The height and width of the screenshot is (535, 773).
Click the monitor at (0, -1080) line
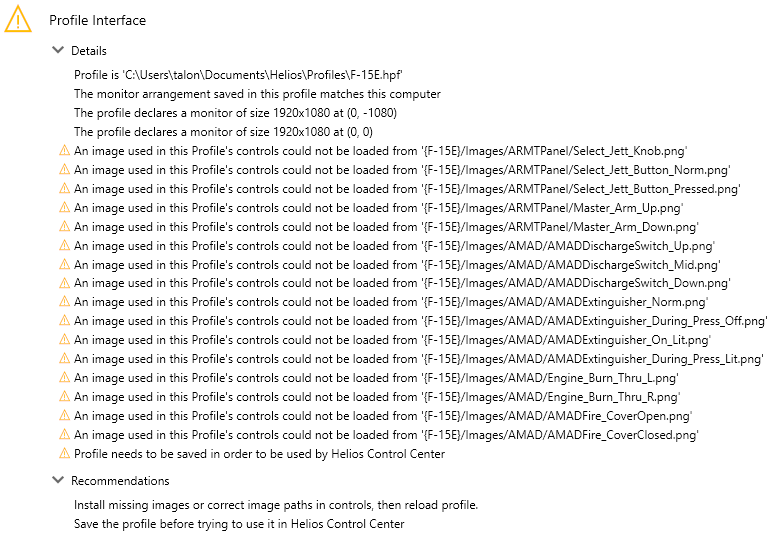pos(236,113)
